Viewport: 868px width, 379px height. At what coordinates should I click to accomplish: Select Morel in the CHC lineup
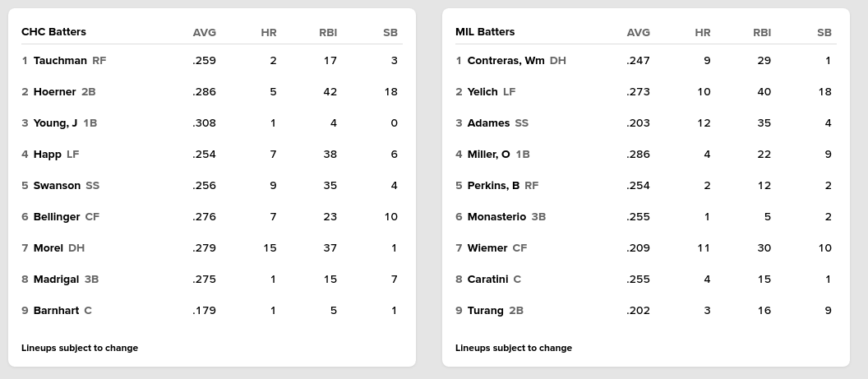48,248
